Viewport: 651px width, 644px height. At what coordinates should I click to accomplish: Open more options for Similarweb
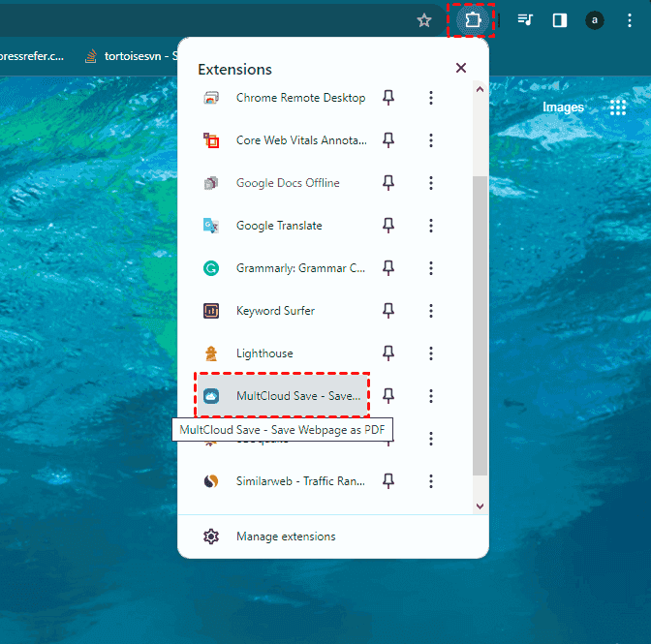431,481
